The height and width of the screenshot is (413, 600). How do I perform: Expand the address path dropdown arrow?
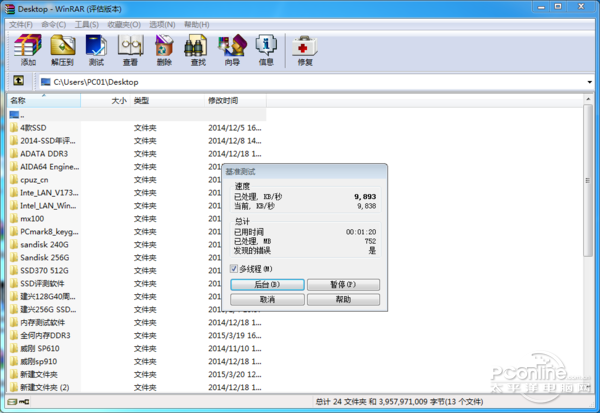pos(589,82)
